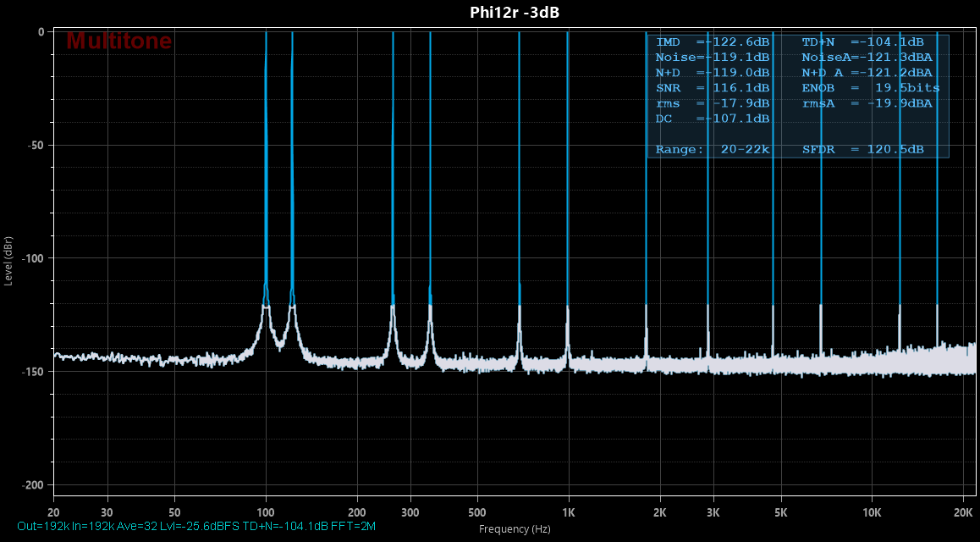
Task: Click the 50 frequency axis label
Action: coord(174,513)
